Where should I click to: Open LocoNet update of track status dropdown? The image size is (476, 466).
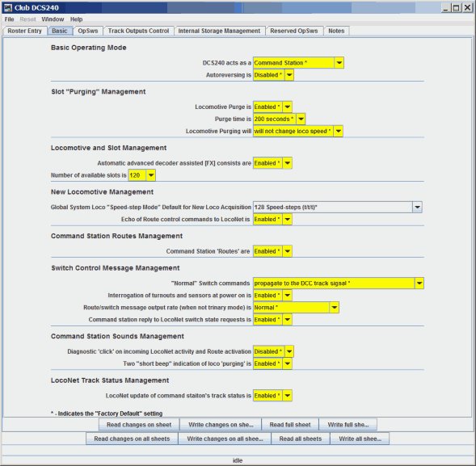pos(272,396)
